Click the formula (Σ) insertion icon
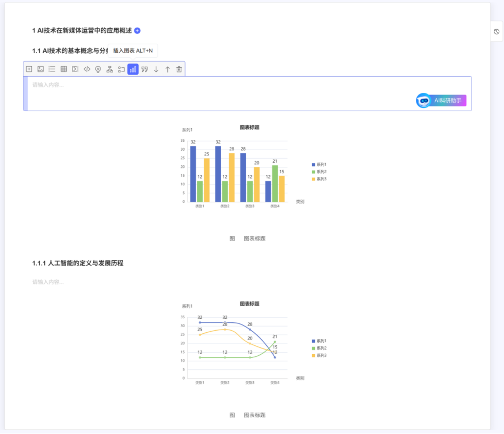The height and width of the screenshot is (434, 504). pyautogui.click(x=75, y=69)
